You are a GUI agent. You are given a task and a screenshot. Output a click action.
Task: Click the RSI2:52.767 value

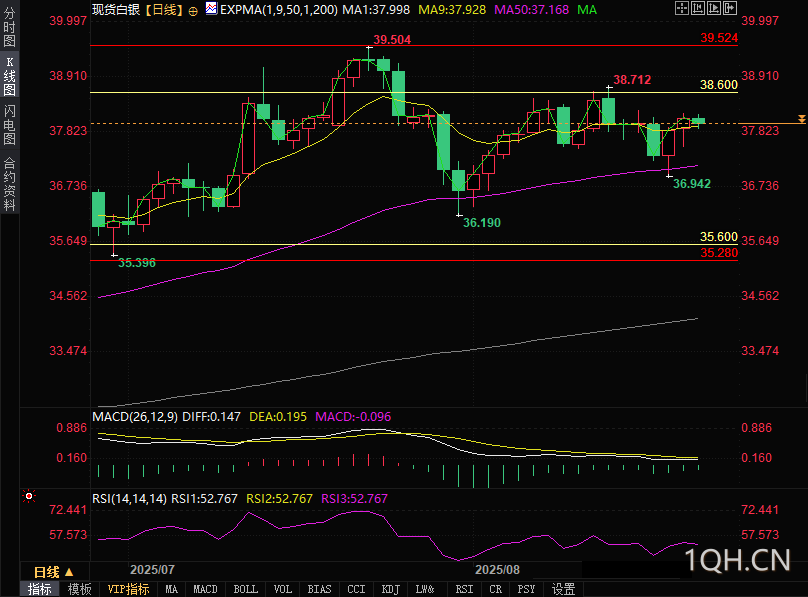click(x=279, y=499)
